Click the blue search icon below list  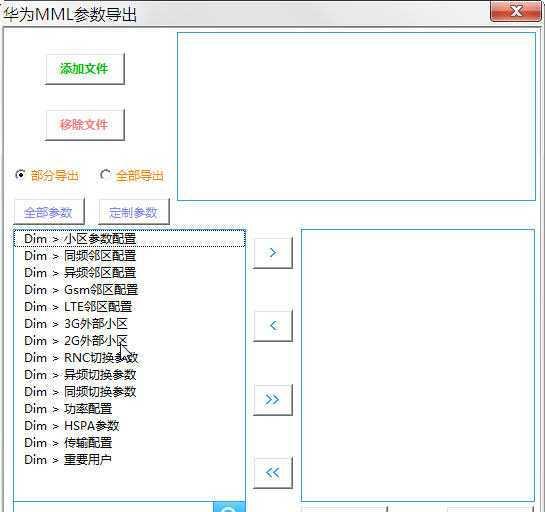coord(229,507)
